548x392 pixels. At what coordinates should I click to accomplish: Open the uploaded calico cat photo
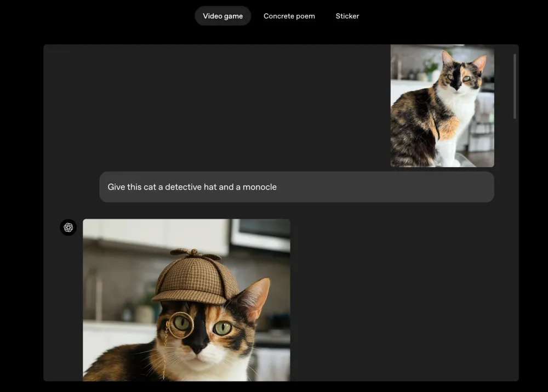pos(442,106)
